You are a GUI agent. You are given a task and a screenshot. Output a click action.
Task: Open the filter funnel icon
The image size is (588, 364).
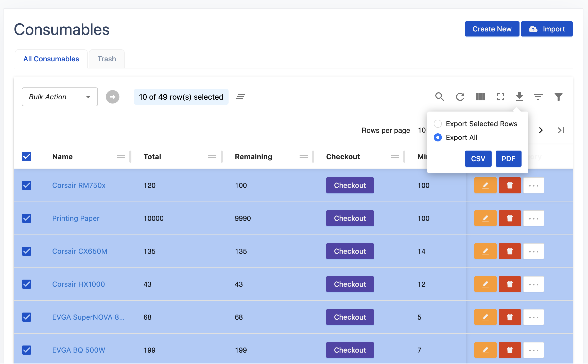pos(558,97)
